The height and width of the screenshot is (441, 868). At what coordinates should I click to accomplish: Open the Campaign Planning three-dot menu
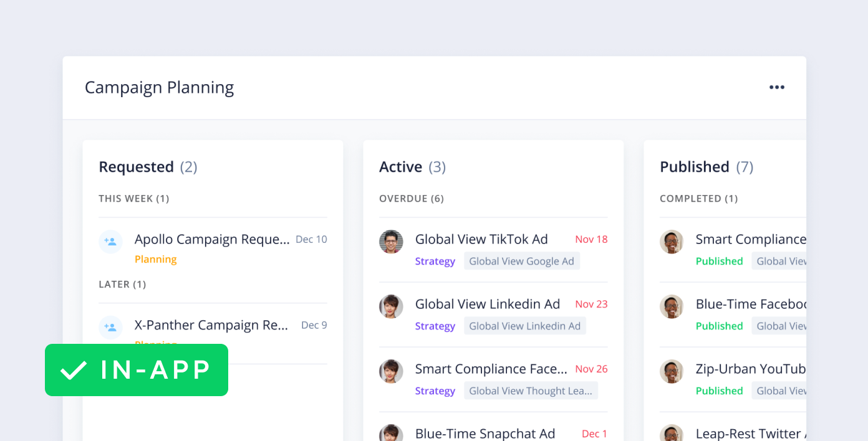[x=776, y=87]
